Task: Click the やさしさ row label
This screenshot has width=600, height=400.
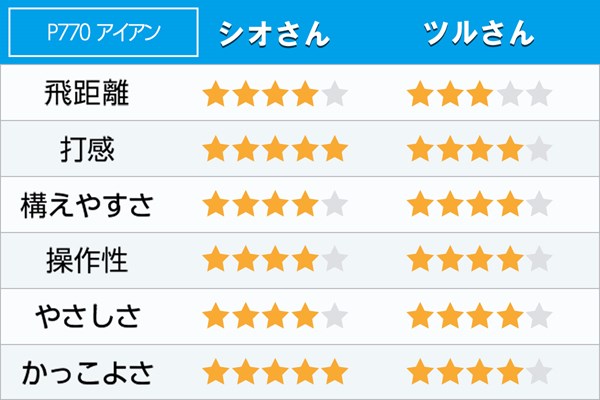Action: (88, 317)
